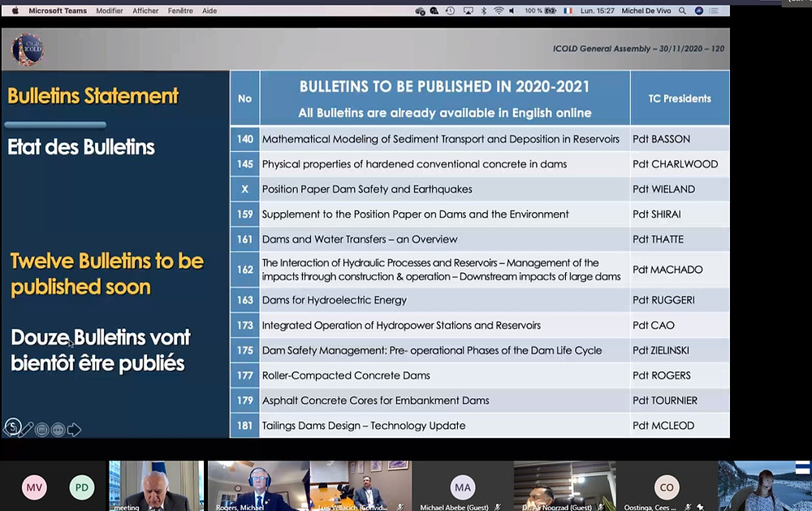The width and height of the screenshot is (812, 511).
Task: Open the Modifier menu
Action: [110, 11]
